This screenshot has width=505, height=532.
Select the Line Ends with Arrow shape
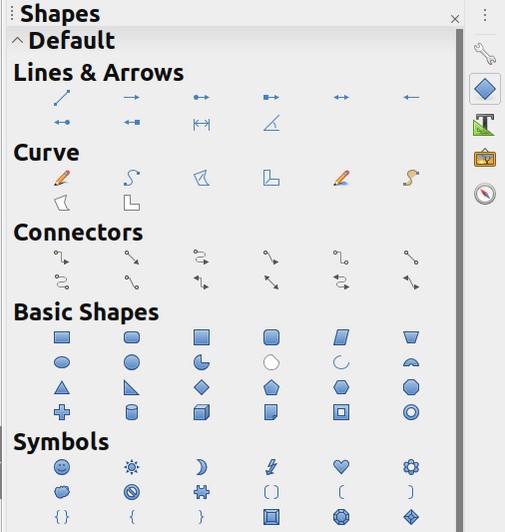click(132, 97)
